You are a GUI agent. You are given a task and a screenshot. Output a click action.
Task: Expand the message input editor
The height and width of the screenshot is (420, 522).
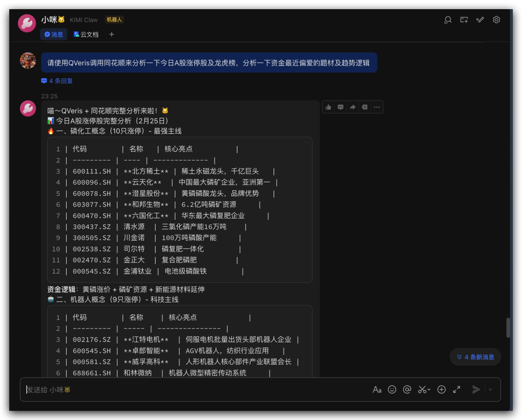coord(456,390)
